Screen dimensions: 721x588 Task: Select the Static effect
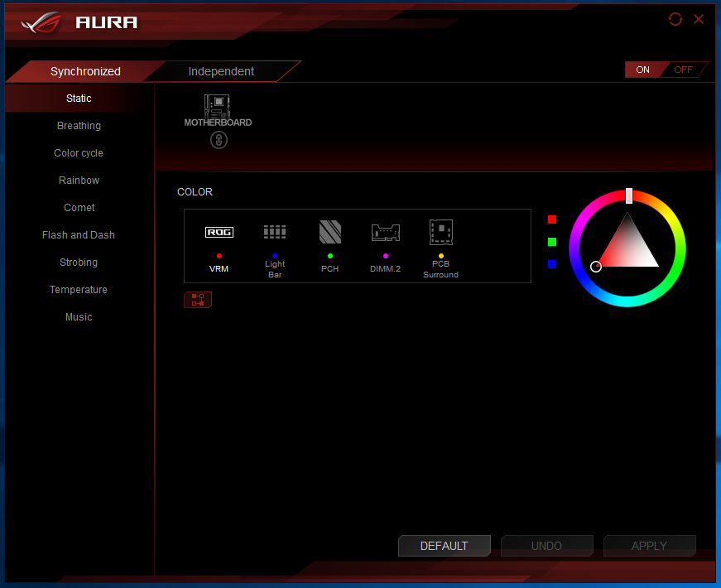click(x=79, y=98)
